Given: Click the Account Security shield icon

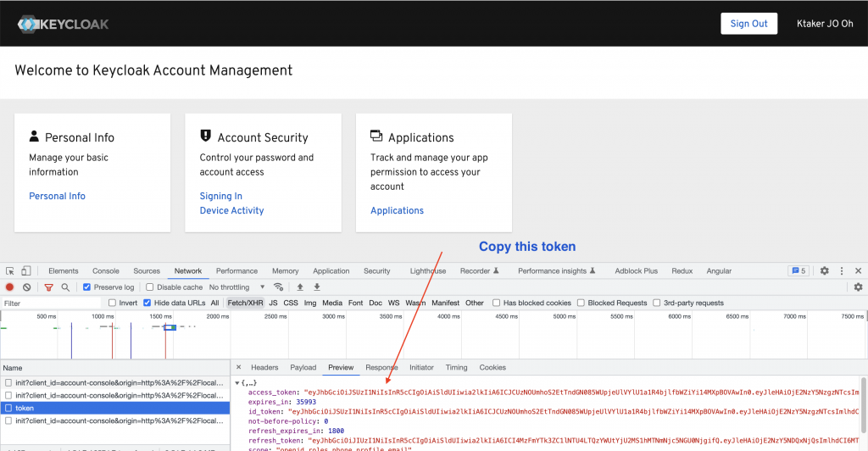Looking at the screenshot, I should click(205, 136).
